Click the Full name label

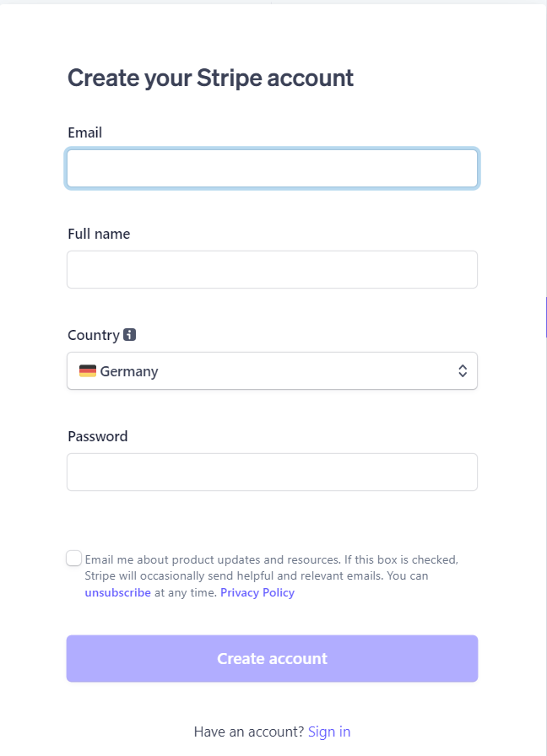[99, 234]
